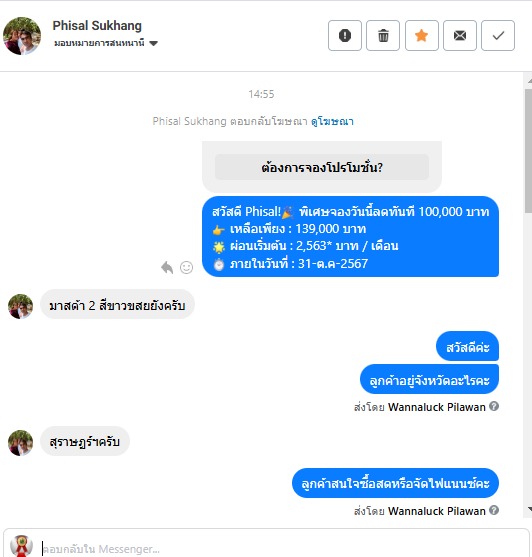
Task: Click the reply arrow beside promo message
Action: coord(167,267)
